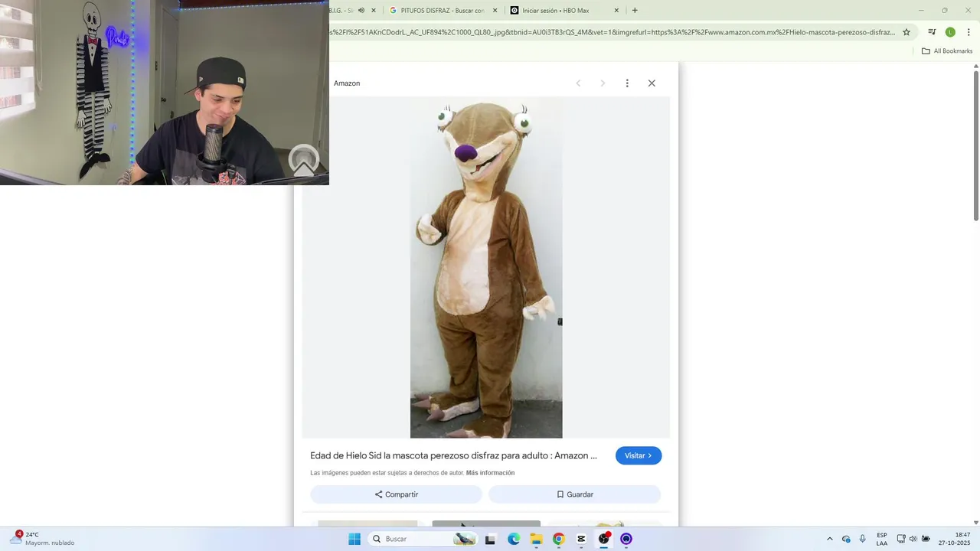
Task: Open File Explorer from the taskbar
Action: 536,539
